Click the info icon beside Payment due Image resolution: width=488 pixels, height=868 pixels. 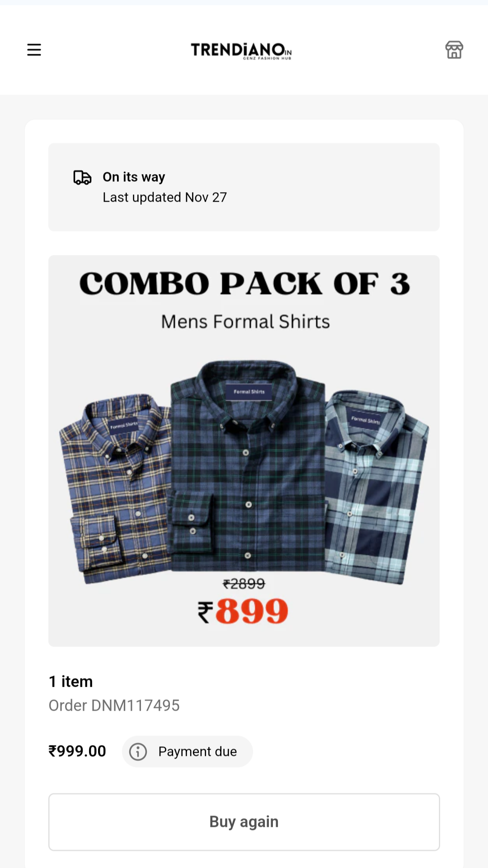138,752
